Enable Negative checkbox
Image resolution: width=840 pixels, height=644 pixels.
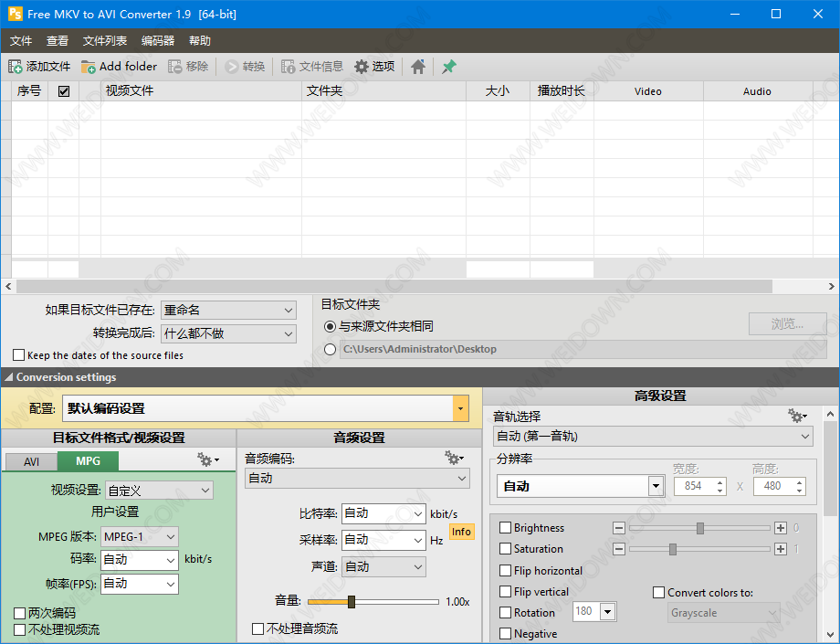click(x=505, y=634)
